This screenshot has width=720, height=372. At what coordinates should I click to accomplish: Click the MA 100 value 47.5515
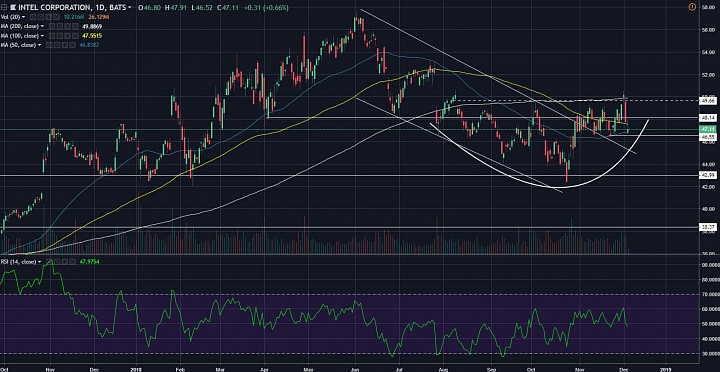[x=92, y=35]
